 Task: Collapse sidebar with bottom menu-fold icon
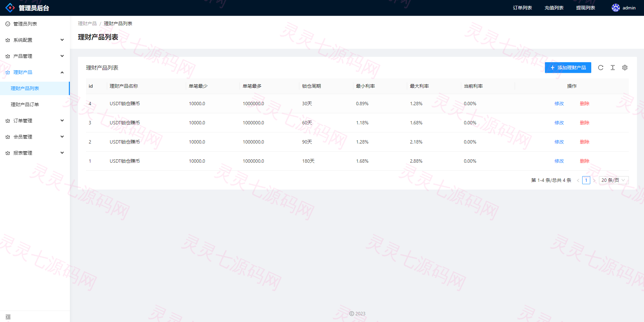[x=8, y=317]
